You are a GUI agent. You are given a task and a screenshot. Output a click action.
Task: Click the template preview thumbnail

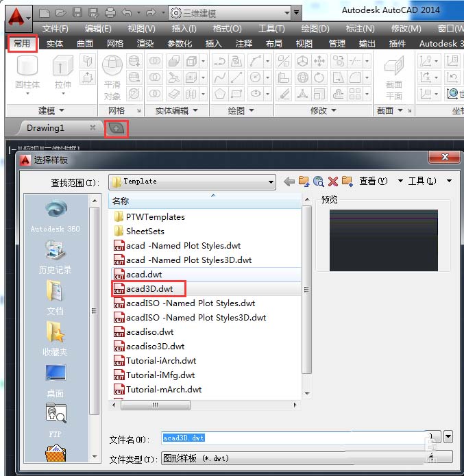384,240
